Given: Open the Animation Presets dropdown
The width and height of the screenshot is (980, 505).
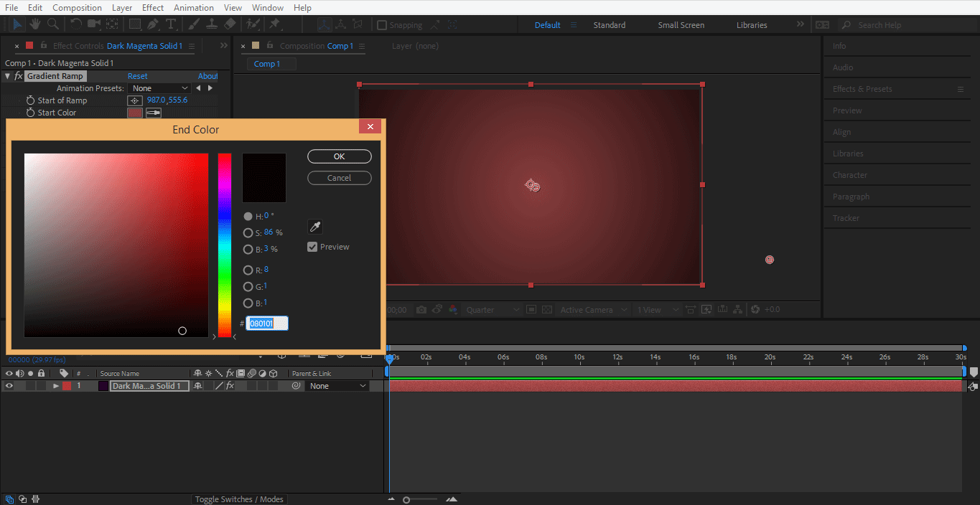Looking at the screenshot, I should pyautogui.click(x=159, y=88).
